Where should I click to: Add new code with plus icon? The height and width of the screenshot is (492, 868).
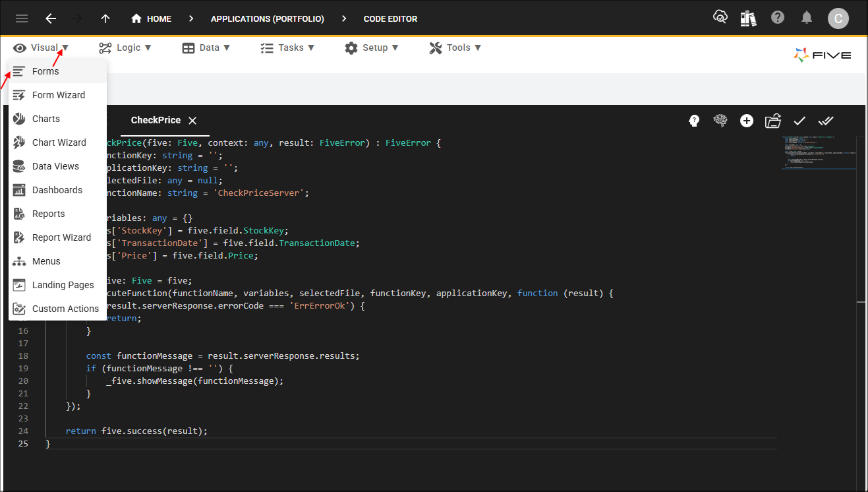(747, 121)
